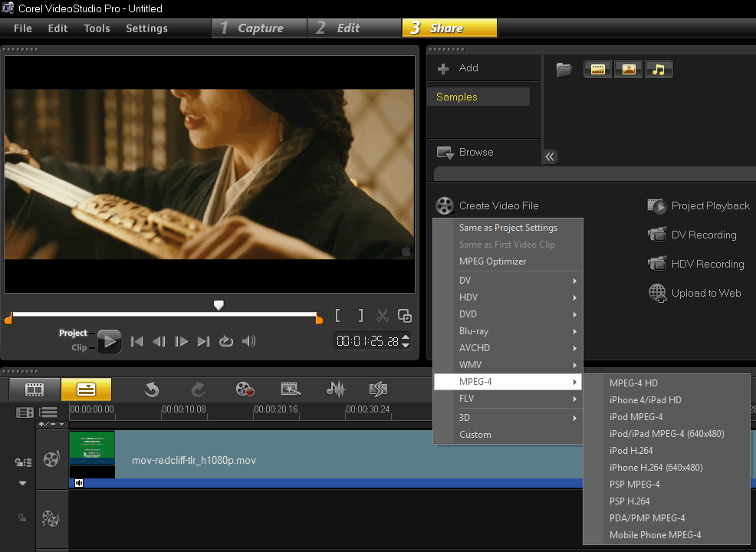Select MPEG Optimizer
This screenshot has width=756, height=552.
[508, 261]
